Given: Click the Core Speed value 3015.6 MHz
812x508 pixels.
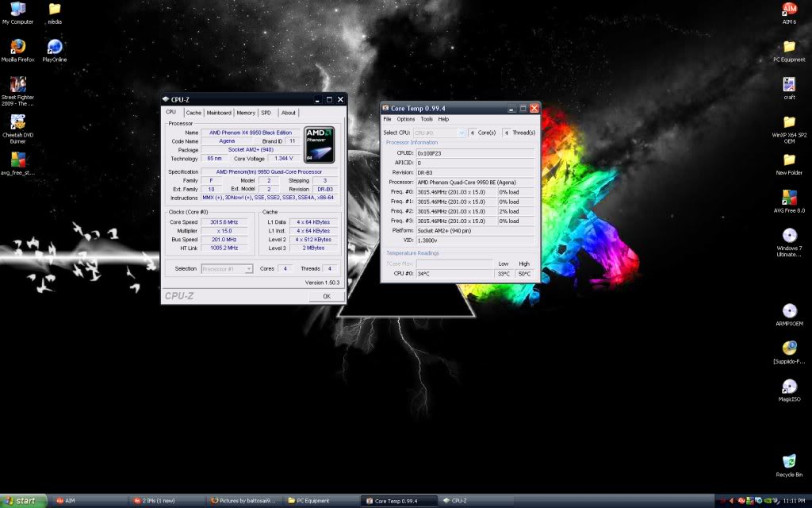Looking at the screenshot, I should coord(224,222).
